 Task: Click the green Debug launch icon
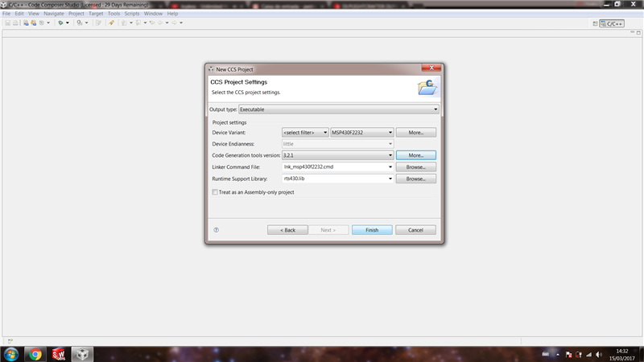(x=60, y=23)
